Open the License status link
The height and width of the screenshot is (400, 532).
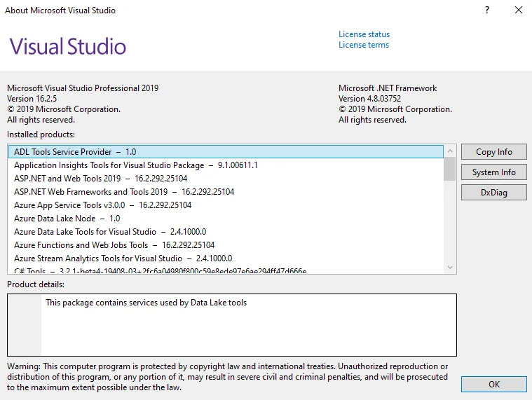[x=364, y=34]
